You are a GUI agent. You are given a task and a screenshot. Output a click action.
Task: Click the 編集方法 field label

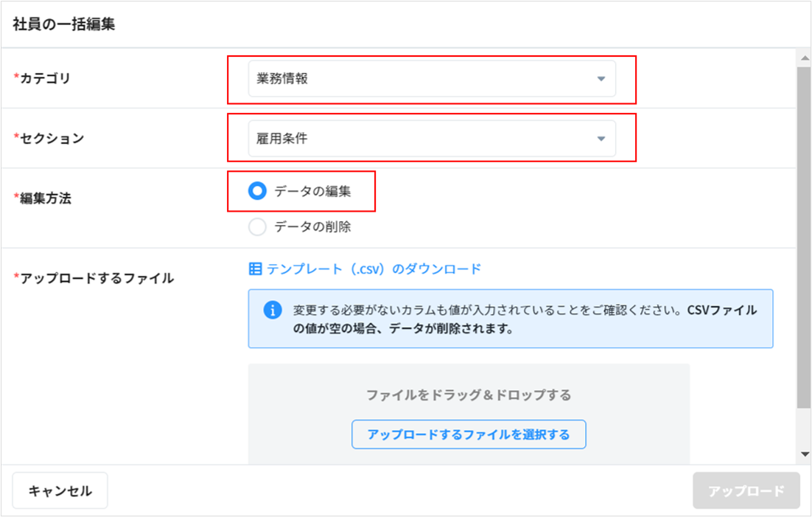click(45, 198)
